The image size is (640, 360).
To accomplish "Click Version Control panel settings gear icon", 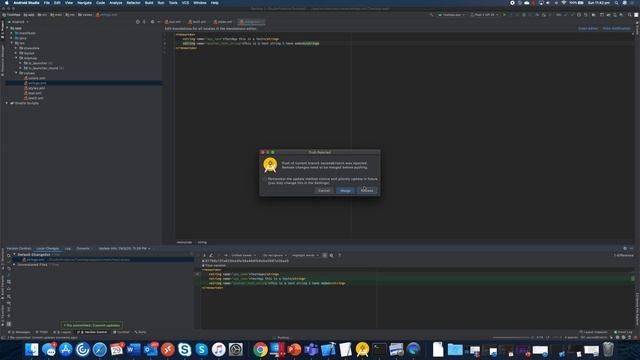I will pyautogui.click(x=624, y=249).
